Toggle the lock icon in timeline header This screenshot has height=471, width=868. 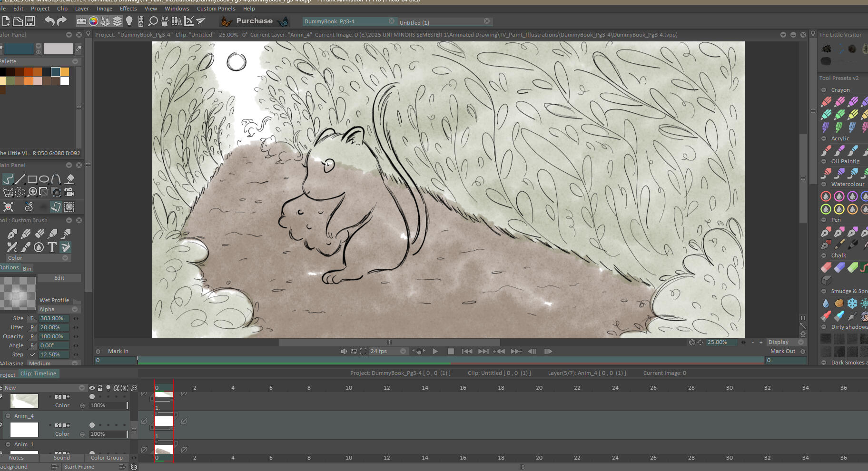coord(100,388)
